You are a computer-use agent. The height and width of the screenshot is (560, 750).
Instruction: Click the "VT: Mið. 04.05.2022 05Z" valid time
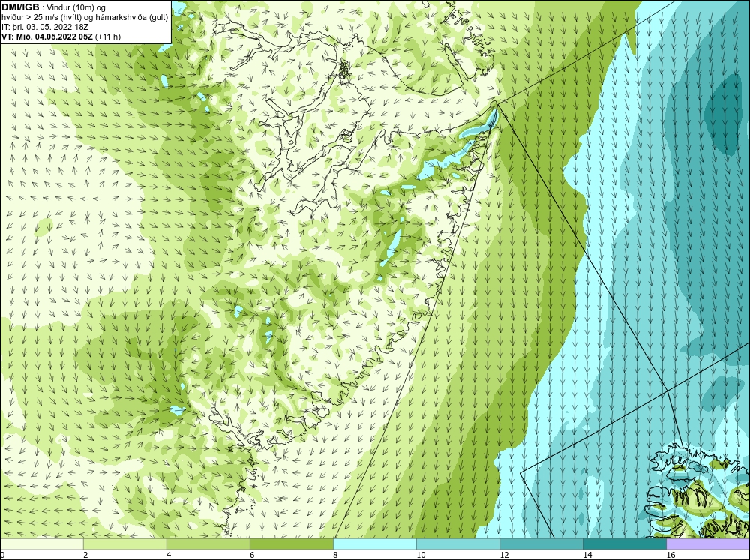[47, 37]
